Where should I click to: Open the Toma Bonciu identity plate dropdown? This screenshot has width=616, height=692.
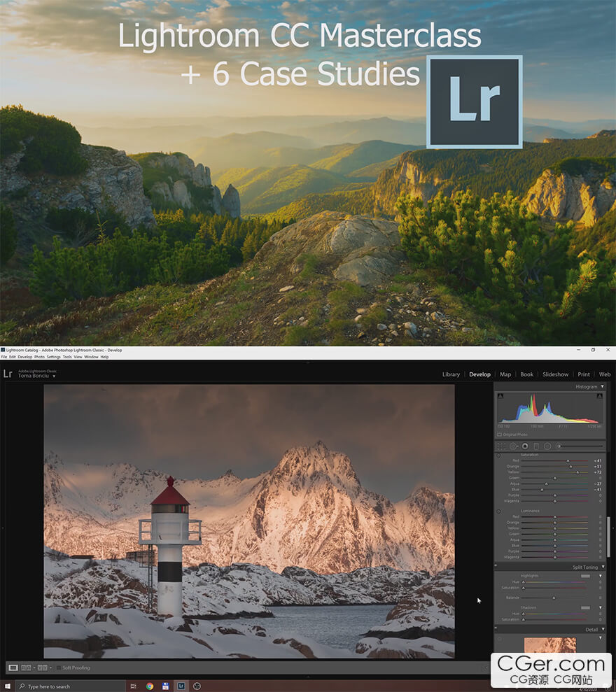54,376
